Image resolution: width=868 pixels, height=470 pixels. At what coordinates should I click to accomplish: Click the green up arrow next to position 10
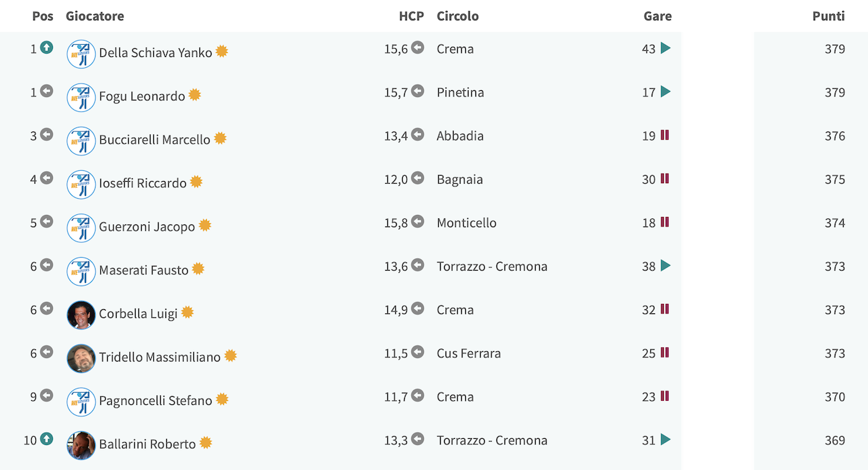pyautogui.click(x=46, y=439)
